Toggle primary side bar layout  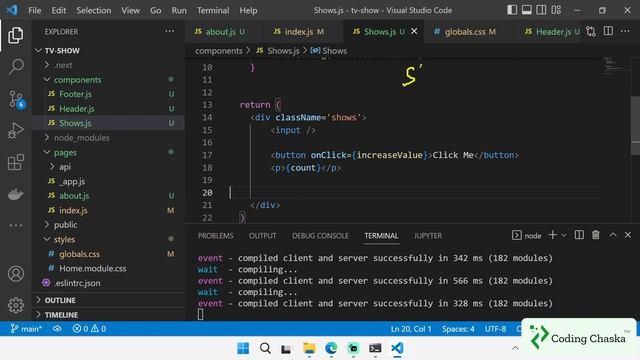512,10
